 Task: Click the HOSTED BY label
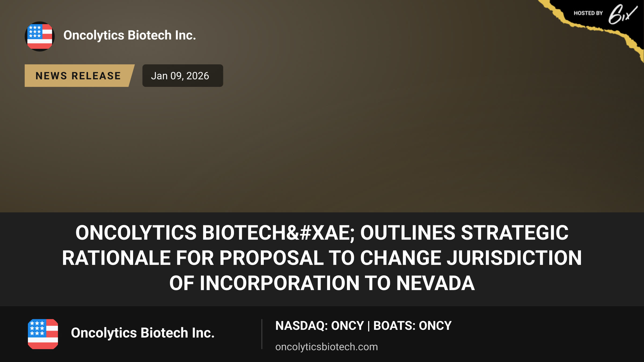pyautogui.click(x=588, y=13)
